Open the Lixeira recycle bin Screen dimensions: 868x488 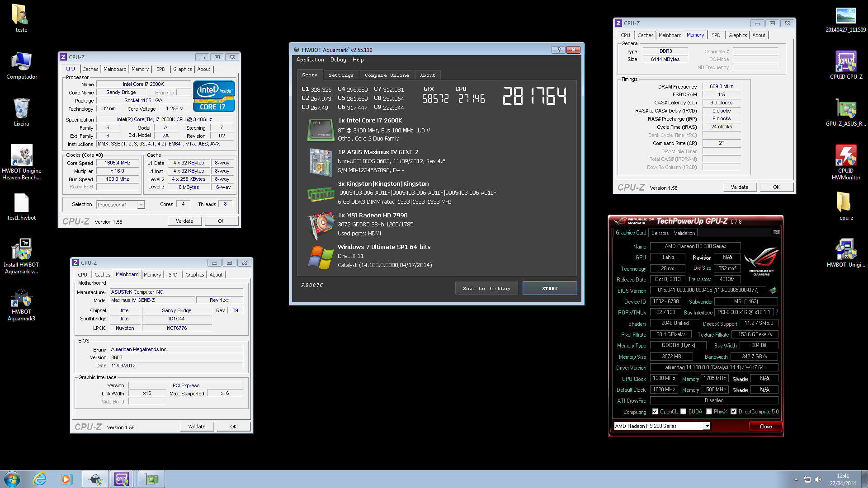click(x=21, y=112)
